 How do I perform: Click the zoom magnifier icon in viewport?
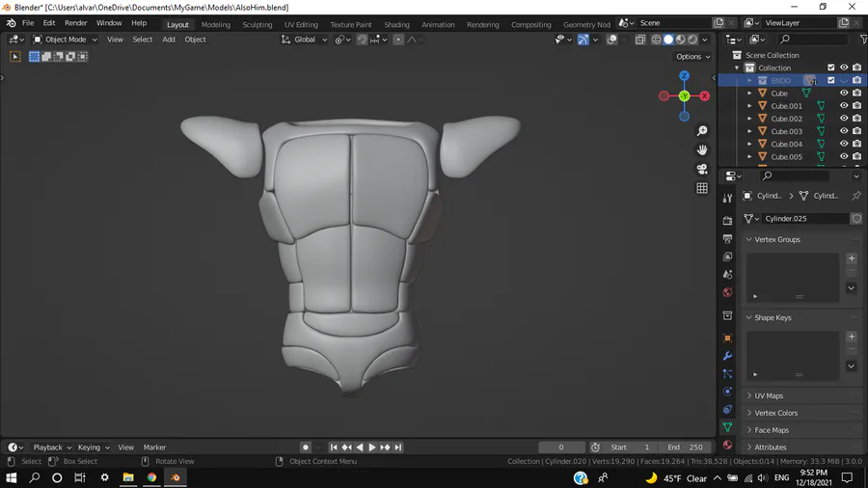702,131
